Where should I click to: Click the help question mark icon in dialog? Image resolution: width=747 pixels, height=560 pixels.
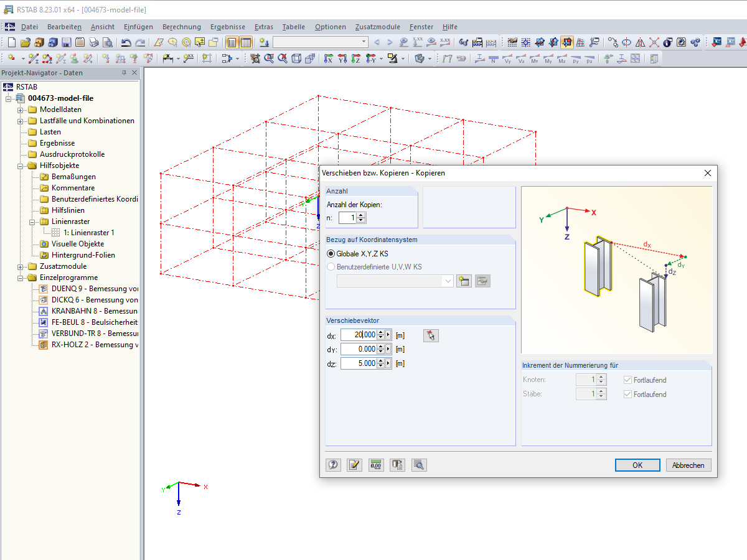click(x=334, y=465)
